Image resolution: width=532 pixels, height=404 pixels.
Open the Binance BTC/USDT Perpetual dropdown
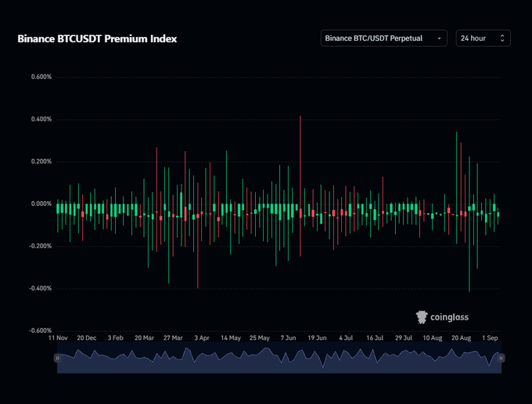(x=383, y=38)
